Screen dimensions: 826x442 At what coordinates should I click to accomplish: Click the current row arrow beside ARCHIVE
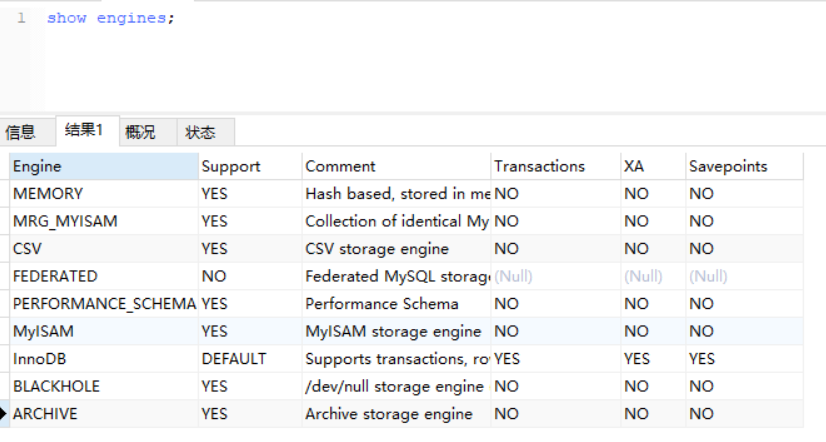tap(5, 414)
